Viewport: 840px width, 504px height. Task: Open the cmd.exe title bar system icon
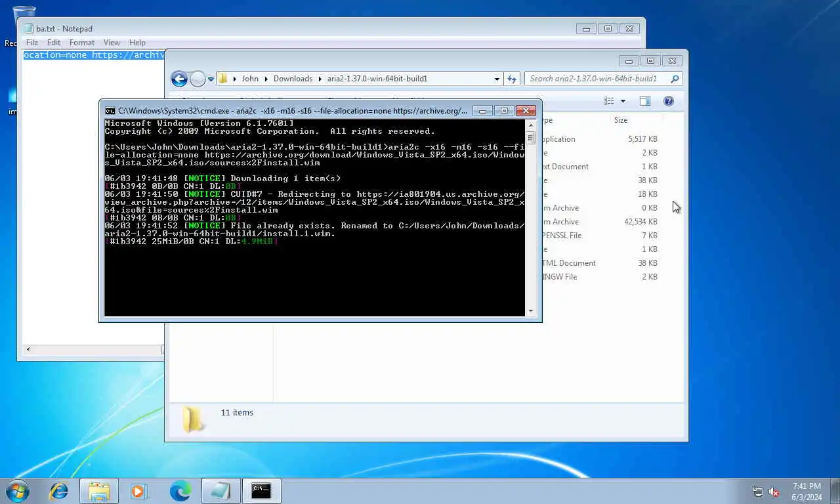pyautogui.click(x=110, y=111)
